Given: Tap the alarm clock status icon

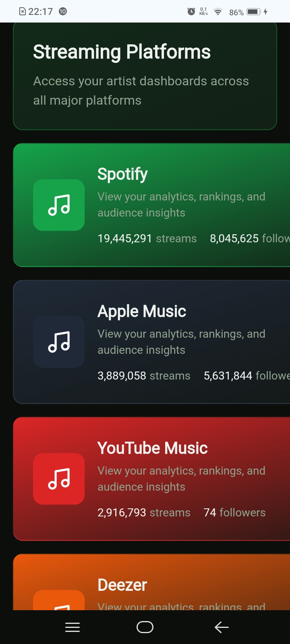Looking at the screenshot, I should point(191,12).
